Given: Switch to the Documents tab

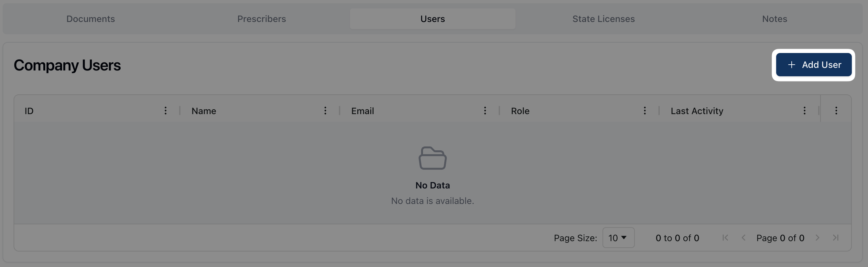Looking at the screenshot, I should coord(91,19).
